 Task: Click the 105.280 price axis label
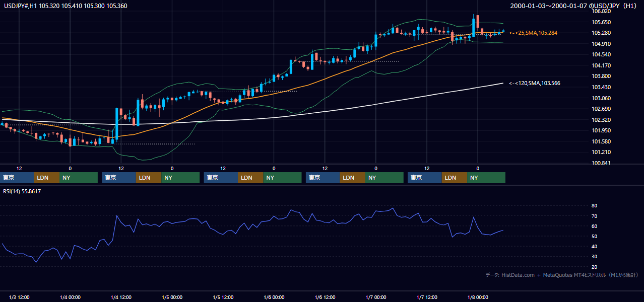tap(602, 33)
